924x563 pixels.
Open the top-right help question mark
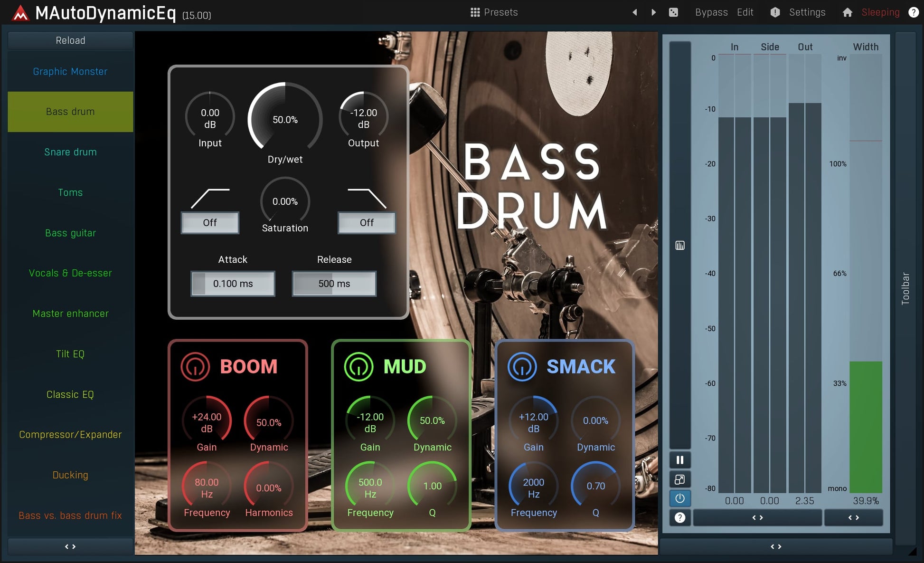[913, 12]
